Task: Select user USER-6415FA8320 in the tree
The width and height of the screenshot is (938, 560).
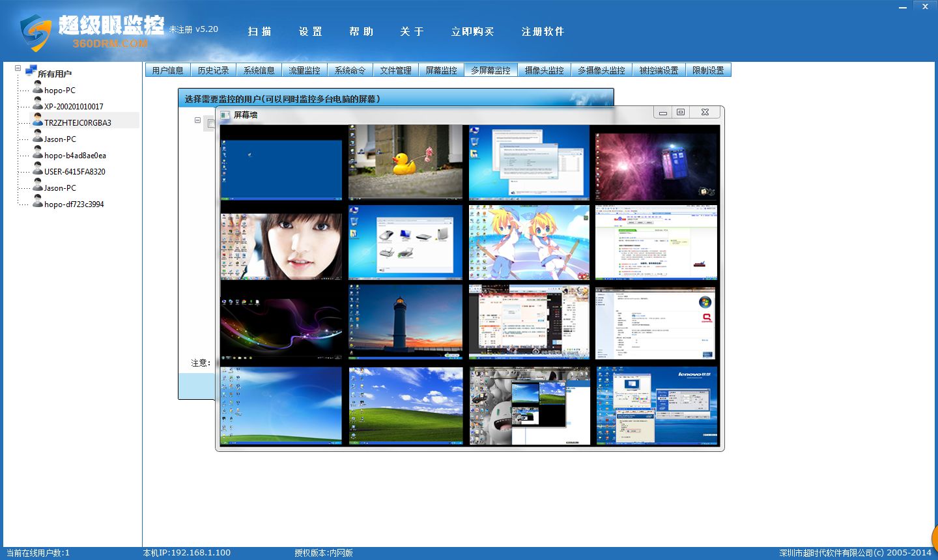Action: point(75,172)
